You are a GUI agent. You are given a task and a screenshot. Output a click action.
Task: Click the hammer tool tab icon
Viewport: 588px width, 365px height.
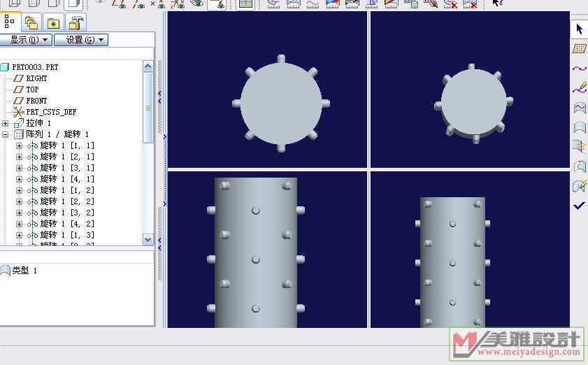pos(76,22)
